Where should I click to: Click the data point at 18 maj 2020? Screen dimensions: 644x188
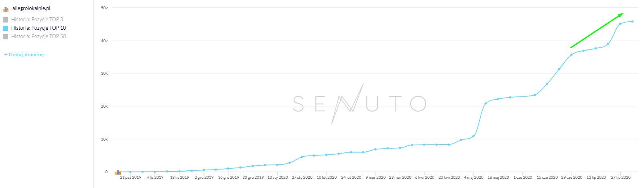pos(498,99)
